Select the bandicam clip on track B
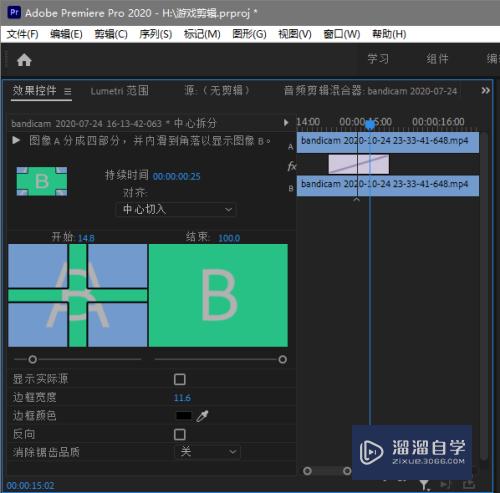 [388, 186]
